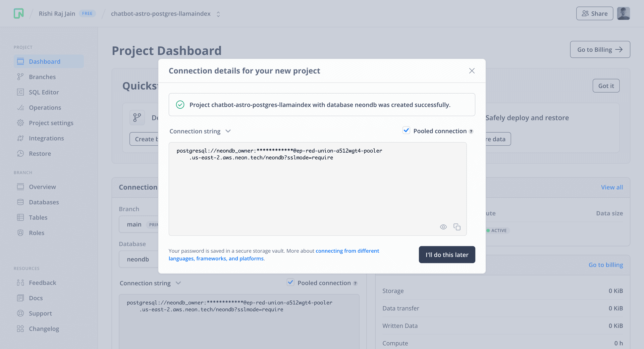This screenshot has width=644, height=349.
Task: Toggle the dashboard Pooled connection checkbox
Action: click(290, 283)
